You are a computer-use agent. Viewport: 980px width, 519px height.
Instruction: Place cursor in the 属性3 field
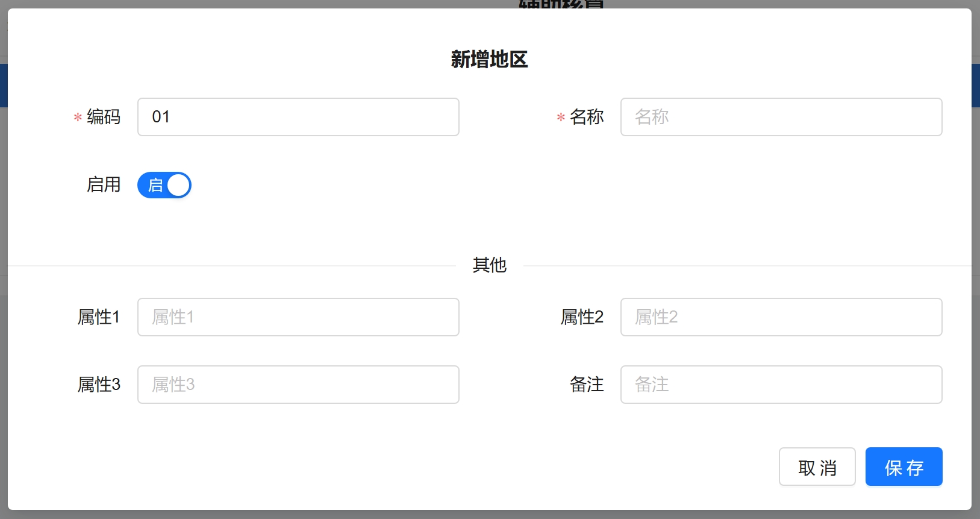298,385
